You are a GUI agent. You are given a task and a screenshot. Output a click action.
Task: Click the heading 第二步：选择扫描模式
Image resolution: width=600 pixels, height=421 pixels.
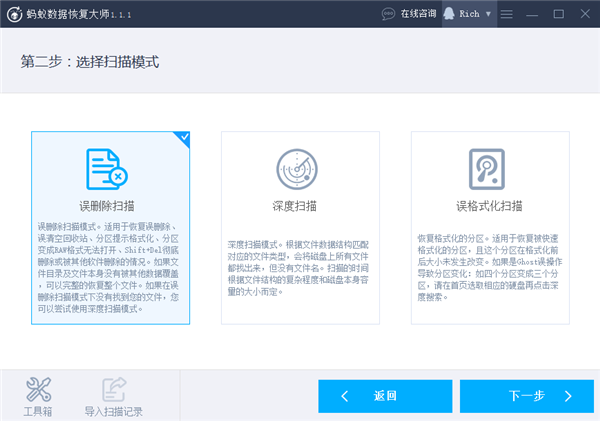90,62
